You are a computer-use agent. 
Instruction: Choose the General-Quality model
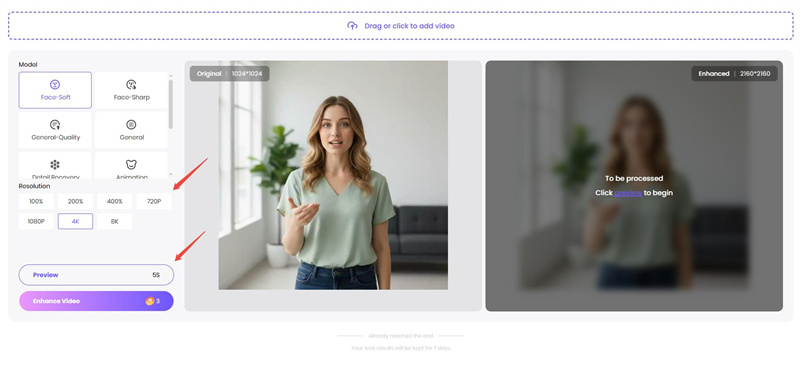tap(55, 130)
